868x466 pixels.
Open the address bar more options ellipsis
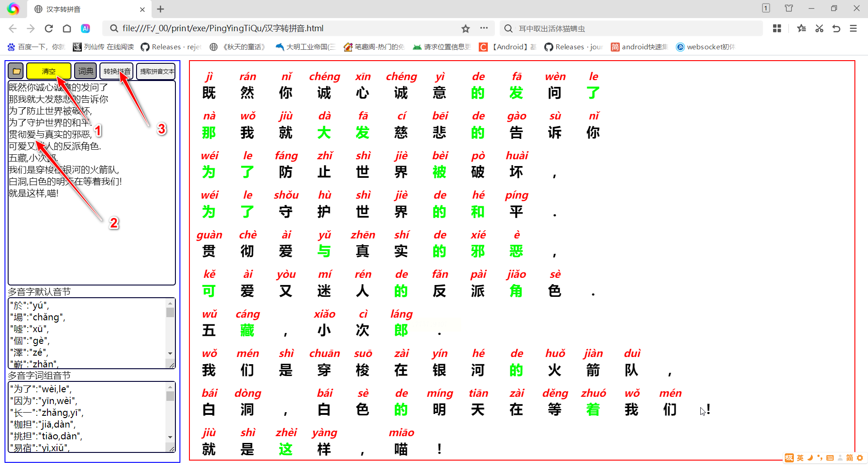pyautogui.click(x=484, y=28)
